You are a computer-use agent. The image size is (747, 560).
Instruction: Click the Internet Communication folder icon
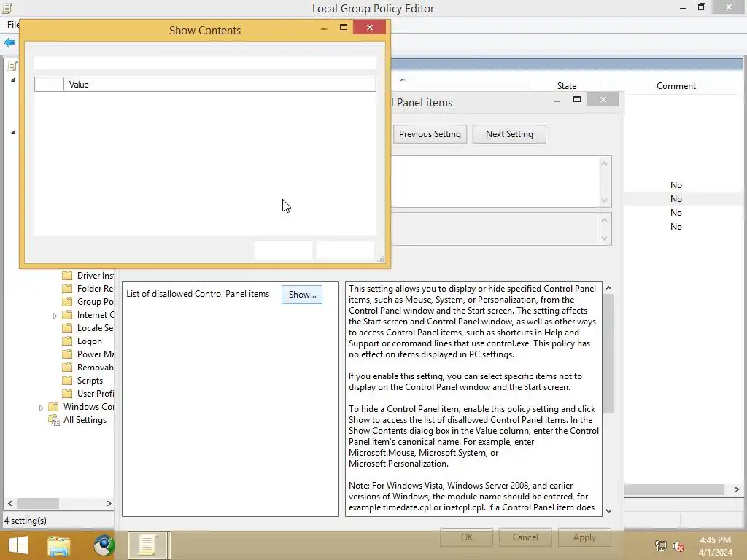pyautogui.click(x=67, y=315)
